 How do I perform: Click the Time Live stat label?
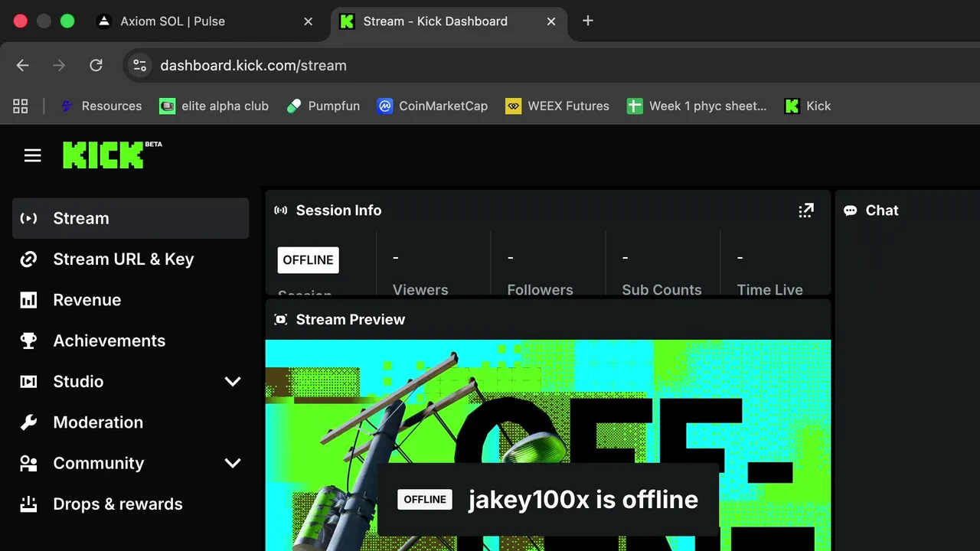[x=769, y=289]
